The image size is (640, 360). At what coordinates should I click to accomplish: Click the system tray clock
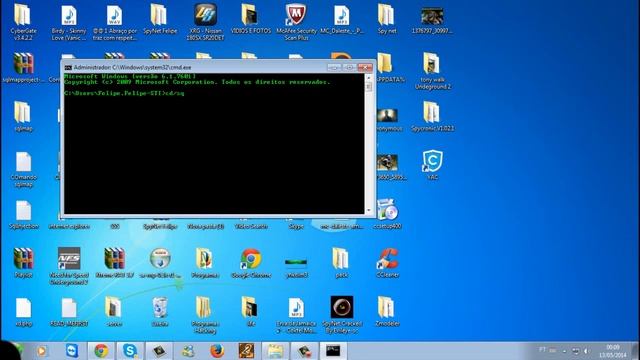click(613, 351)
